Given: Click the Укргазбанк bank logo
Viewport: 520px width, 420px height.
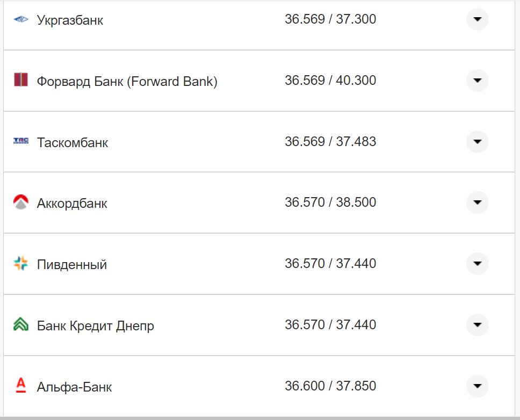Looking at the screenshot, I should (x=21, y=19).
